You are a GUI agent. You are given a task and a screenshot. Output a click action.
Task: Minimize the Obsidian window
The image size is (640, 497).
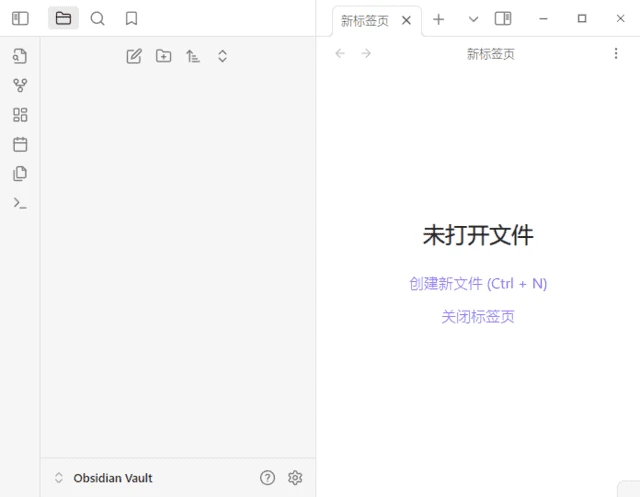[543, 19]
